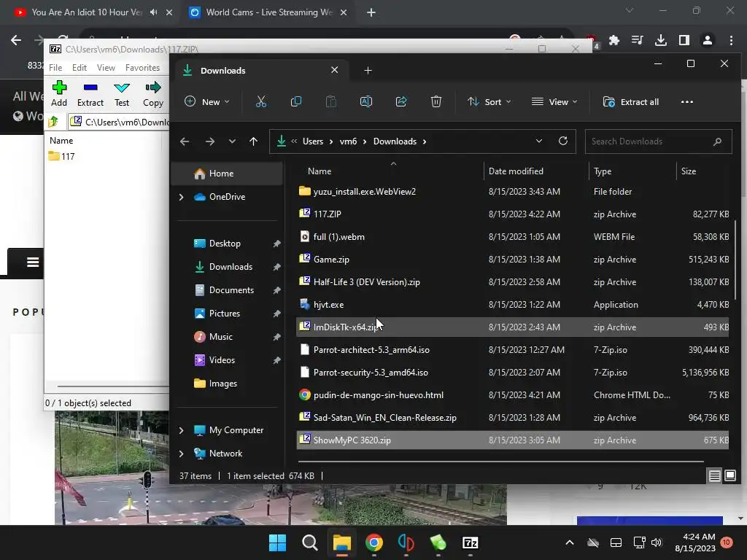Click 7-Zip up one level folder icon

coord(53,122)
